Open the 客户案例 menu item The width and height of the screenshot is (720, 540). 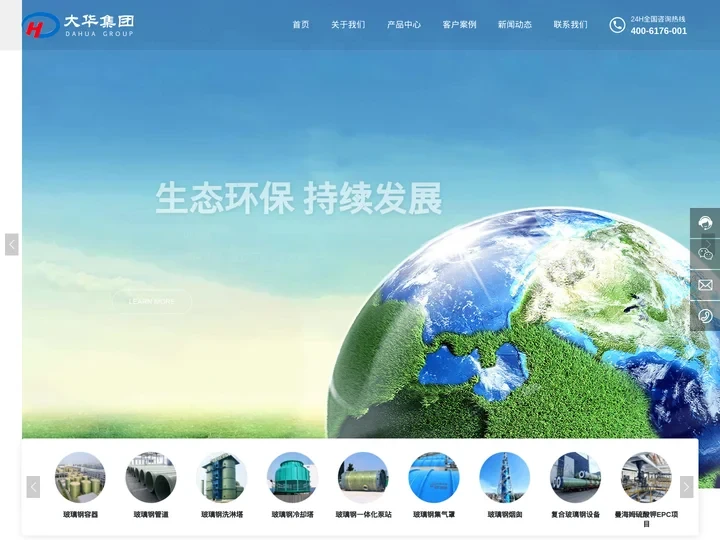tap(459, 25)
